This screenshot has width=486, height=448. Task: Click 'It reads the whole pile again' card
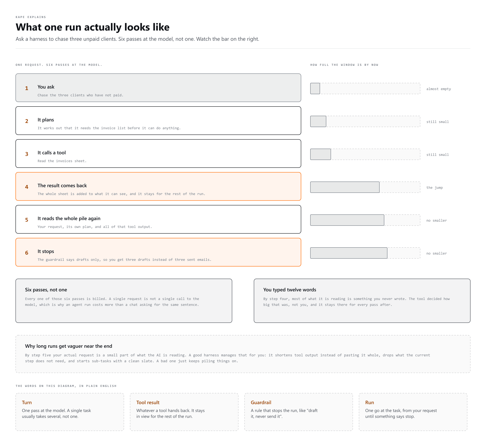click(158, 219)
